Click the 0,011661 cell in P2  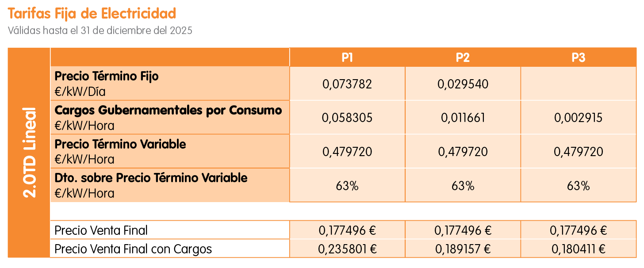pos(463,118)
